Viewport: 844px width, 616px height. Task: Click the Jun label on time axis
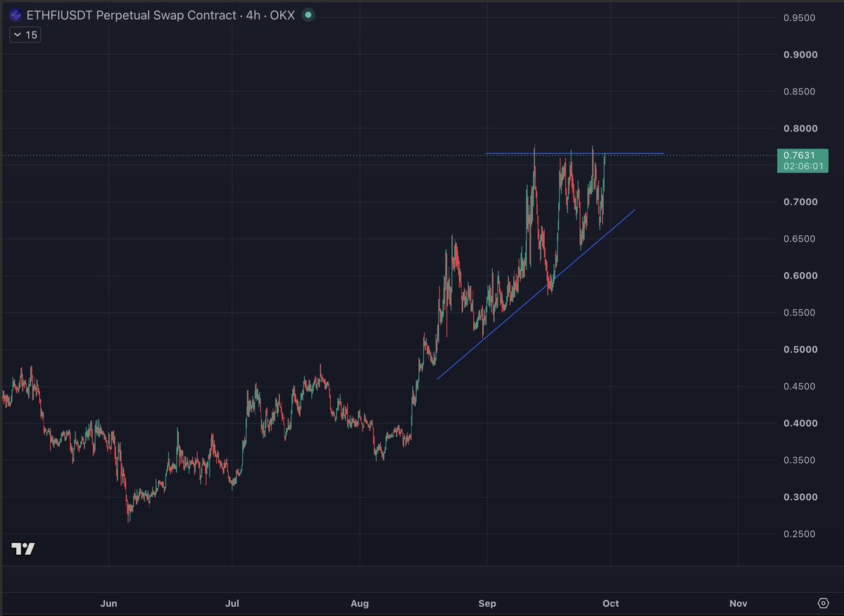coord(108,603)
